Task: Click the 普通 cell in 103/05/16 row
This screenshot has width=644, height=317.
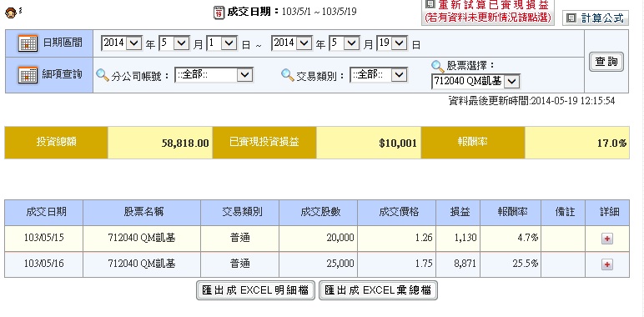Action: click(240, 264)
